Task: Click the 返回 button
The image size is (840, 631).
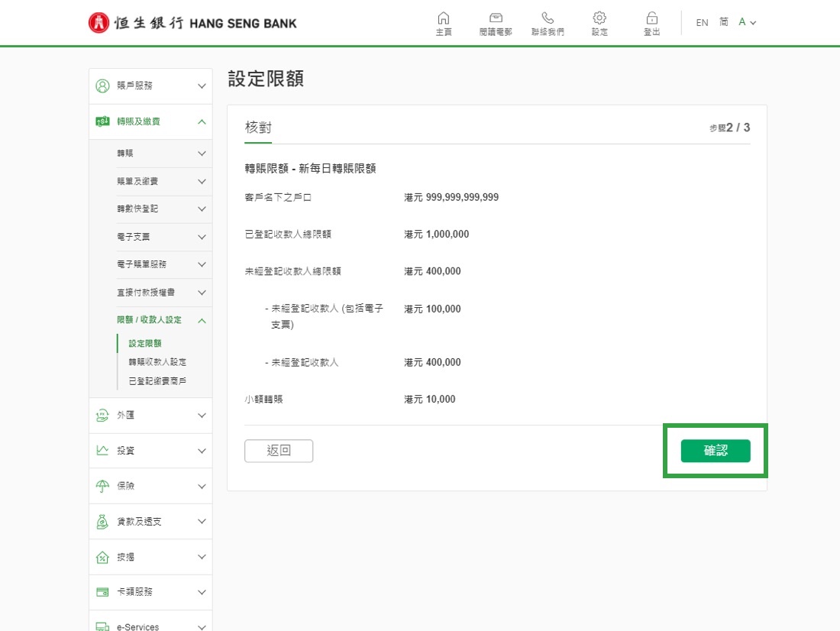Action: click(279, 451)
